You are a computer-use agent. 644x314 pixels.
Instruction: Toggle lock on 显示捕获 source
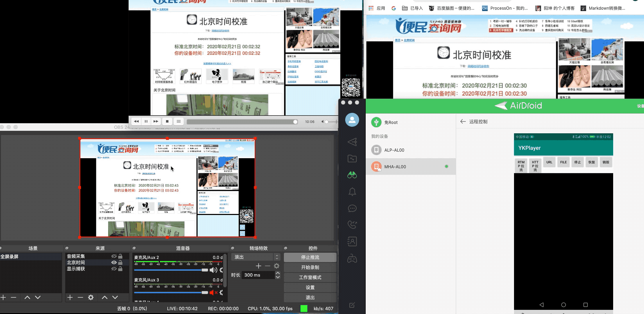120,269
